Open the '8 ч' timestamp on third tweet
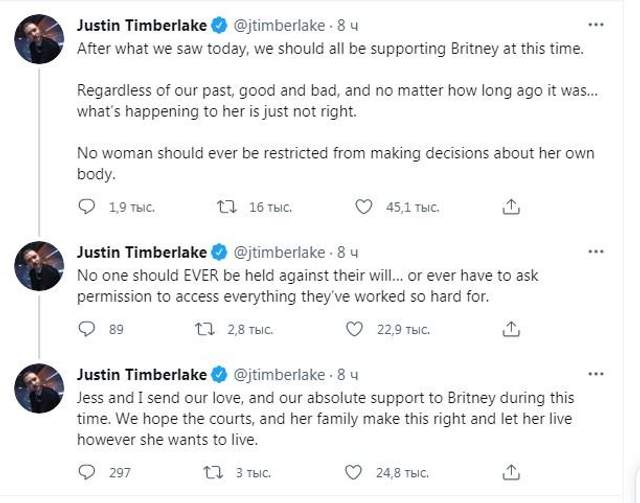640x503 pixels. 348,375
